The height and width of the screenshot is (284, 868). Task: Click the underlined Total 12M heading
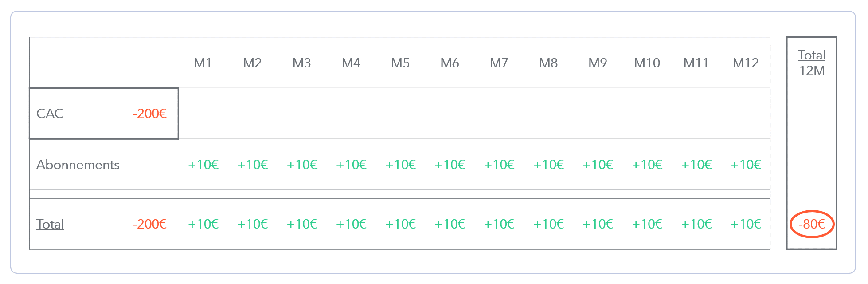(812, 63)
